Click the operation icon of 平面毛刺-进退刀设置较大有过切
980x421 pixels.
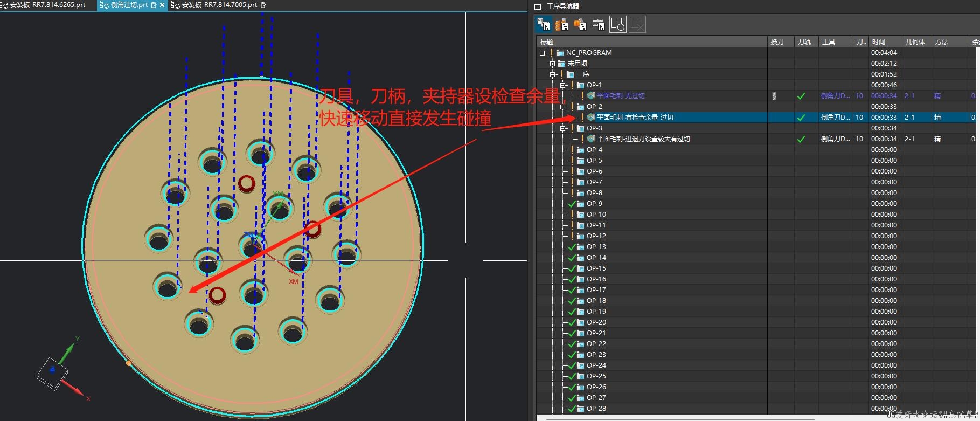click(x=591, y=139)
